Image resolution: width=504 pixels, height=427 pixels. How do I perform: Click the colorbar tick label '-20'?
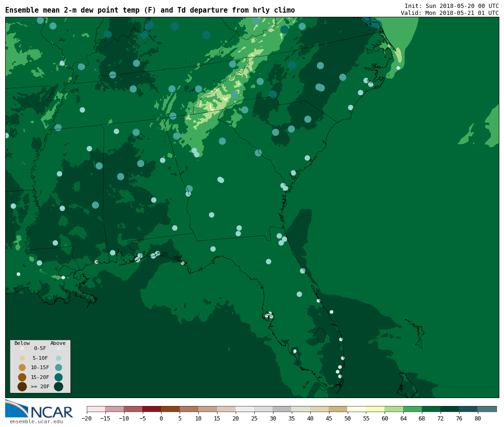pyautogui.click(x=86, y=418)
